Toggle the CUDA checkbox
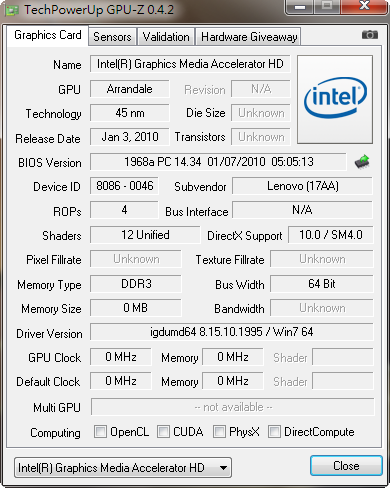 [163, 431]
